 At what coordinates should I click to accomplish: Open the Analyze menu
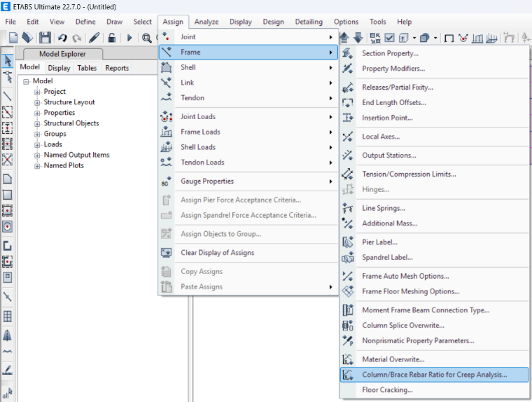(206, 22)
